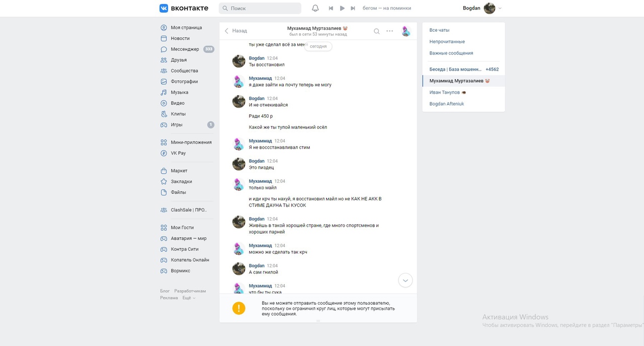Open Мухаммад's avatar in the chat header
The height and width of the screenshot is (346, 644).
point(406,31)
